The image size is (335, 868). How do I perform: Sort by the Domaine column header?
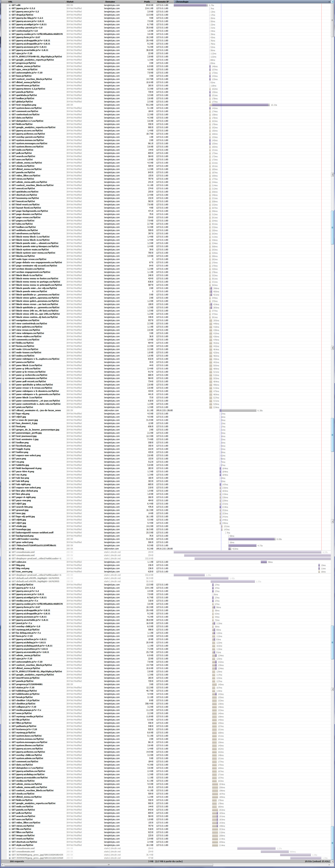[x=123, y=2]
